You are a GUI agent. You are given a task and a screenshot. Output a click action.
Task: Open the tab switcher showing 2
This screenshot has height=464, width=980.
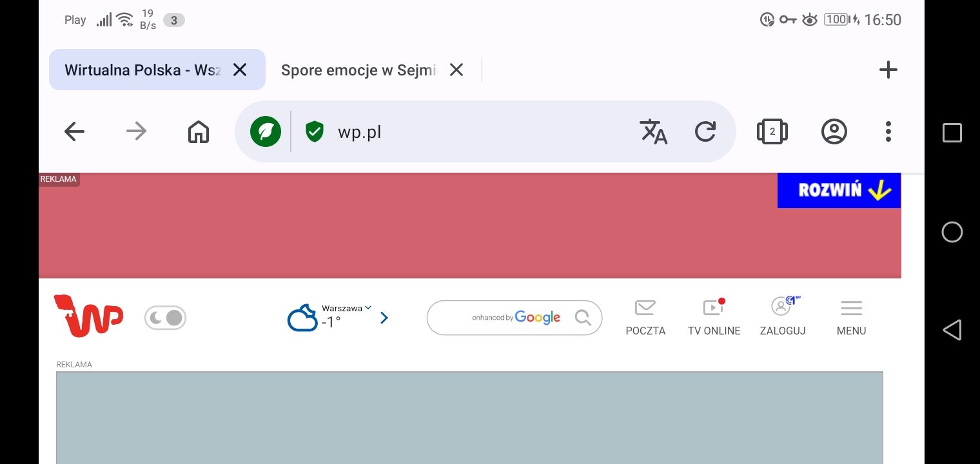coord(772,132)
